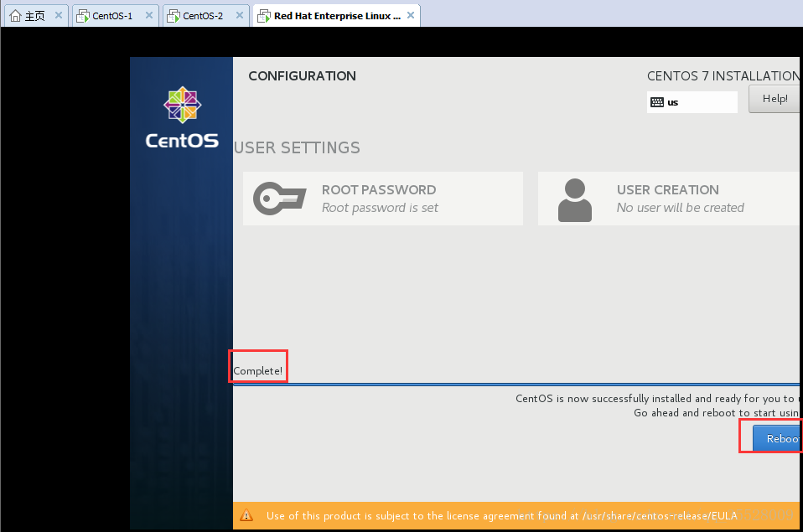Click the VM icon on CentOS-1 tab

click(x=82, y=17)
